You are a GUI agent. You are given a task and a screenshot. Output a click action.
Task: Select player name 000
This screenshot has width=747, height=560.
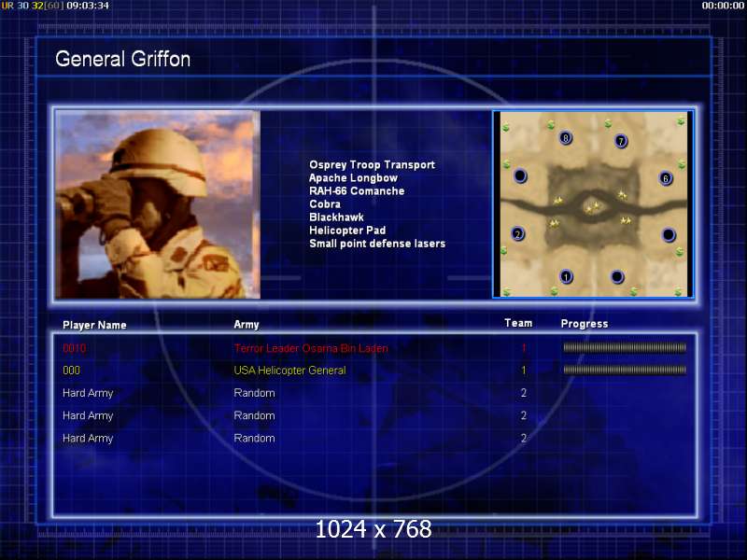tap(72, 371)
